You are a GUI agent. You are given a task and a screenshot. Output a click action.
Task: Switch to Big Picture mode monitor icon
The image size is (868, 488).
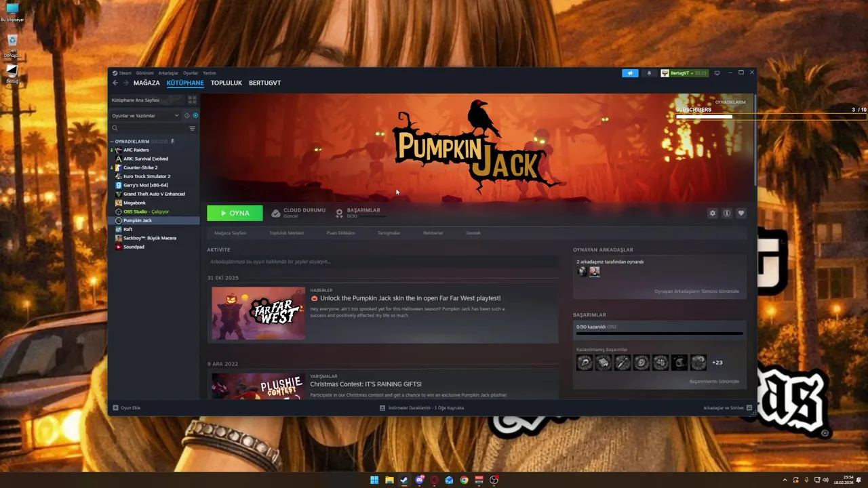pos(717,73)
